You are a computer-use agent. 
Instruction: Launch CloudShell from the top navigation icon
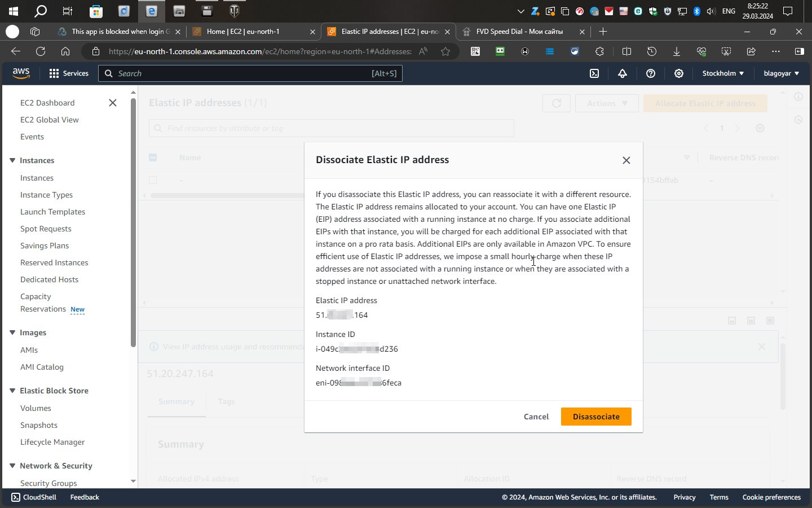click(594, 73)
